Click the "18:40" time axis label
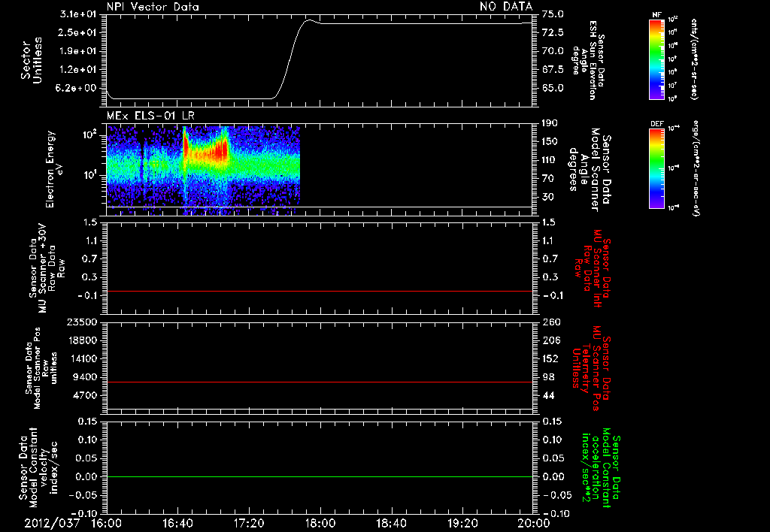Image resolution: width=770 pixels, height=532 pixels. click(x=391, y=523)
